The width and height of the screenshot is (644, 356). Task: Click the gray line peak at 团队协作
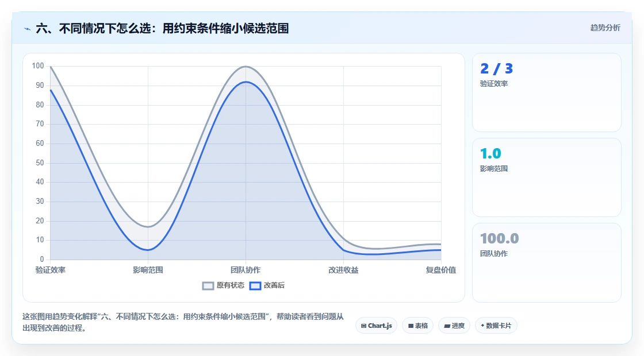pyautogui.click(x=246, y=67)
